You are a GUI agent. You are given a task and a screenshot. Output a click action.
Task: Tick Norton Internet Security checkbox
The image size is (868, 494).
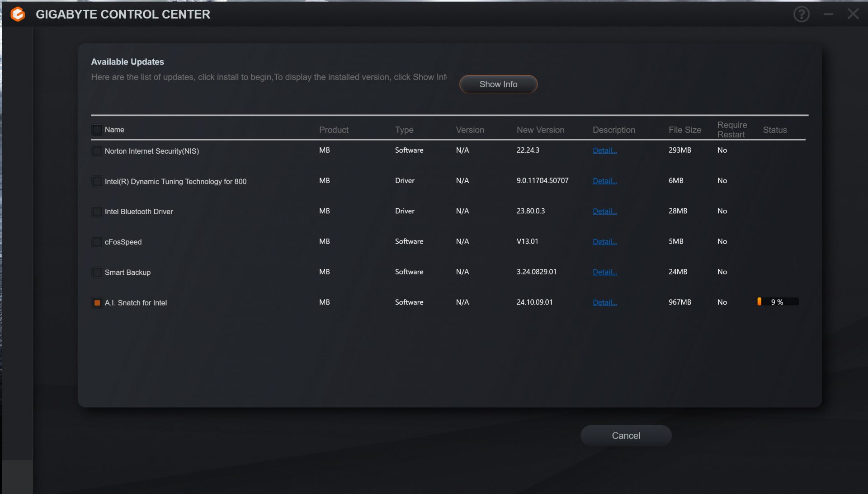coord(97,151)
